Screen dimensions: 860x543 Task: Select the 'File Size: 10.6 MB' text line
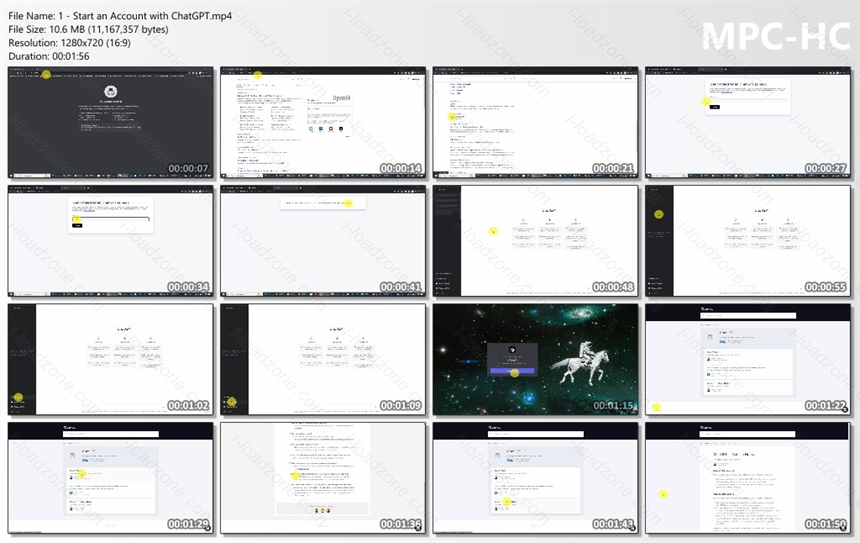88,30
